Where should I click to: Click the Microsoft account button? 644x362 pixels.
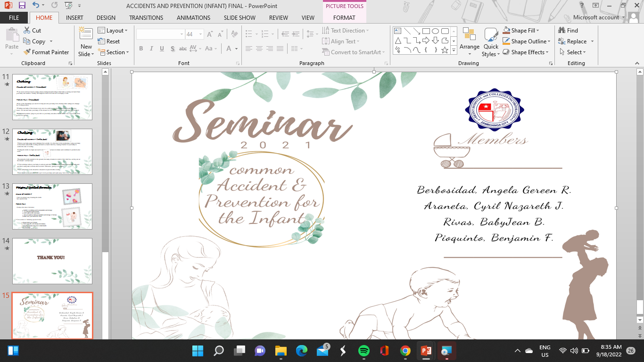[x=599, y=17]
